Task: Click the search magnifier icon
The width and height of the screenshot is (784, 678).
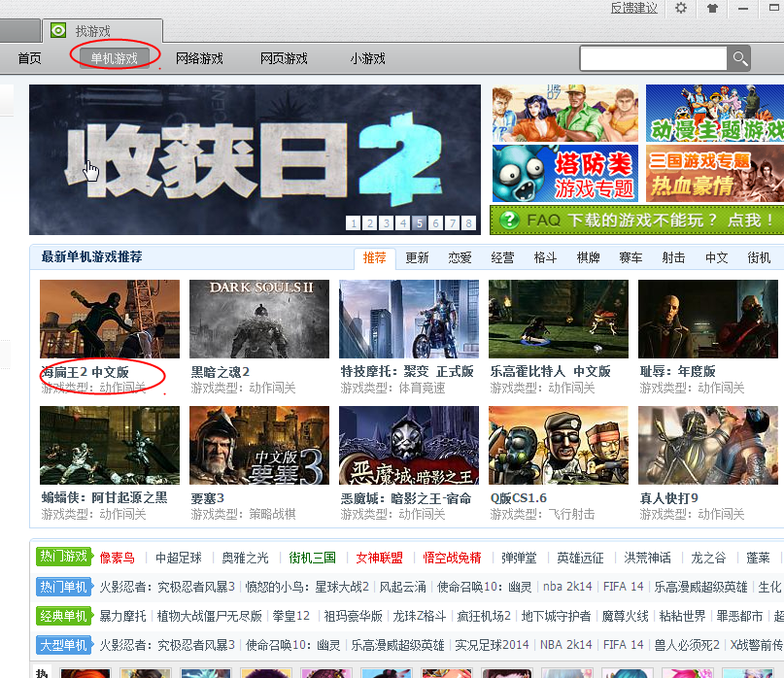Action: [739, 58]
